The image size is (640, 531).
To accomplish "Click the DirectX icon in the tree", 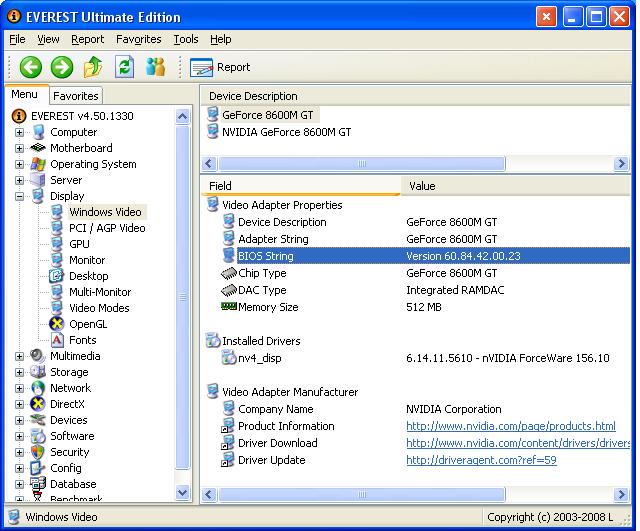I will (38, 404).
